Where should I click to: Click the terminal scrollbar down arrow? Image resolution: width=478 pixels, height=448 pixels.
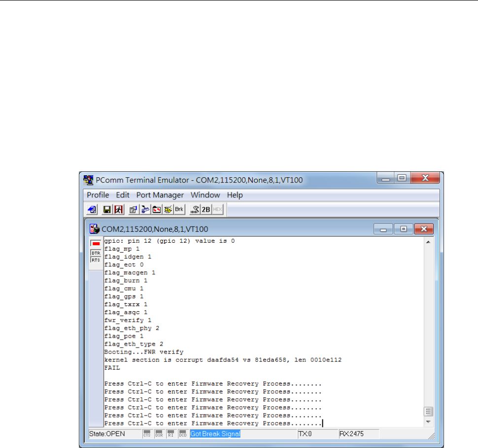[428, 422]
